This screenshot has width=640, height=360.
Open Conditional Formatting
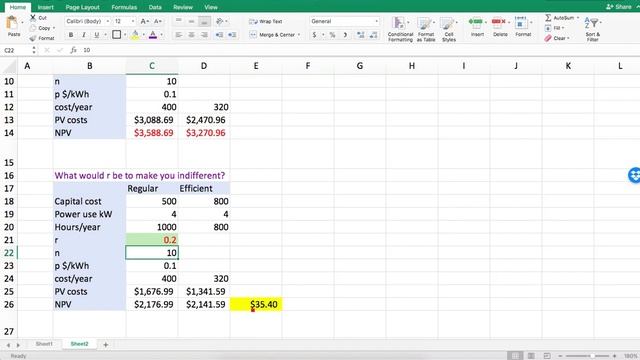click(400, 29)
